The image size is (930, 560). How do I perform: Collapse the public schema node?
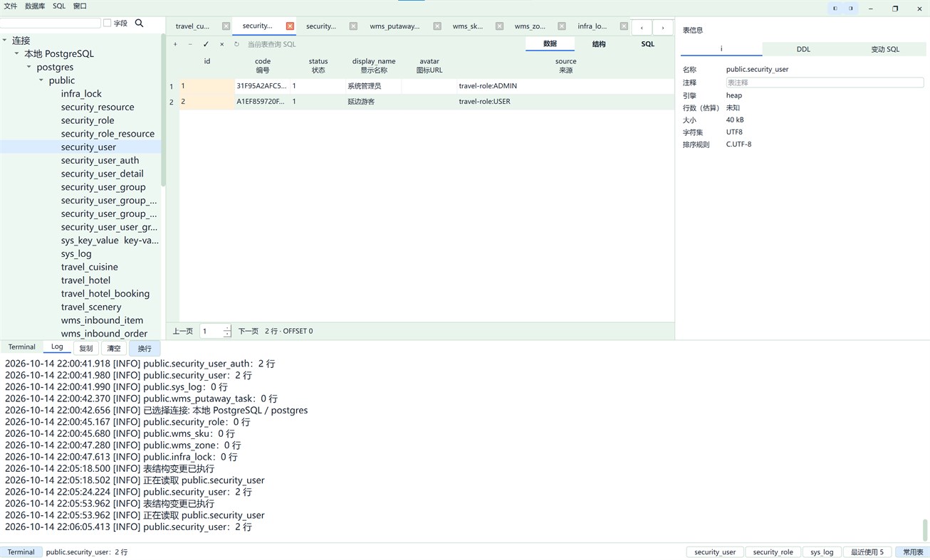click(41, 80)
